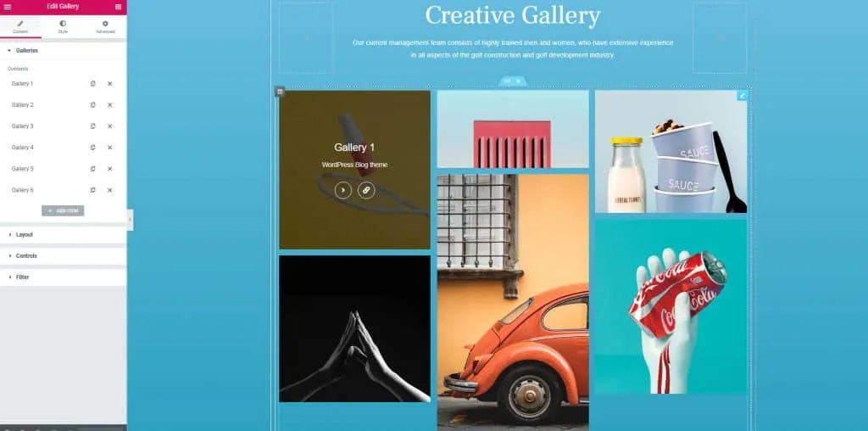Click the arrow circle icon on Gallery 1
Viewport: 868px width, 431px height.
[343, 190]
